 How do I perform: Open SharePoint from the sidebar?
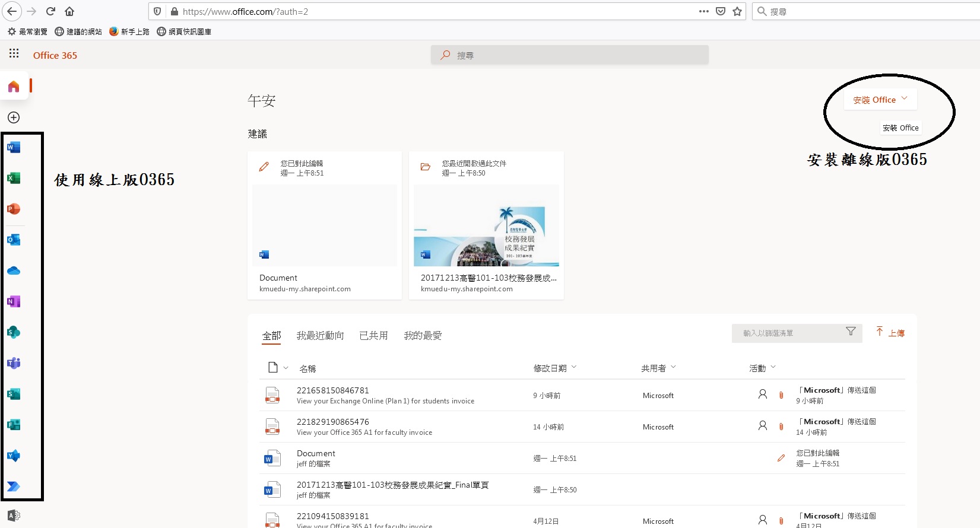coord(14,332)
